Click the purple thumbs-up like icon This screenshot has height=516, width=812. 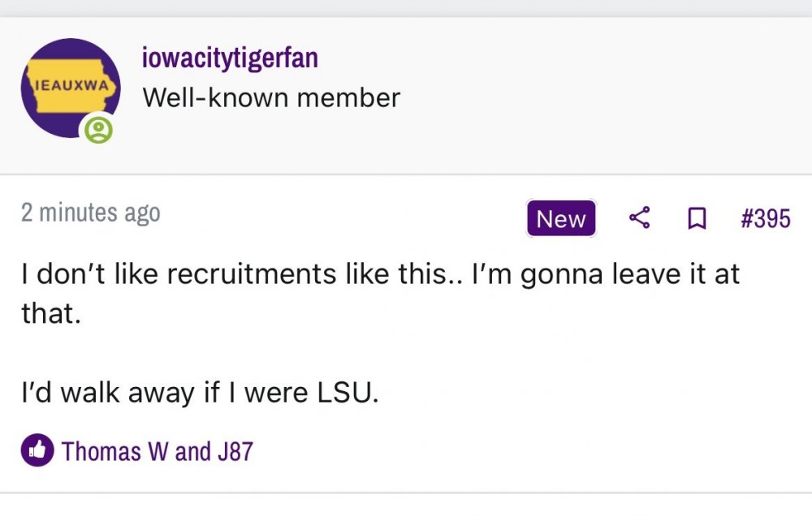[x=37, y=451]
